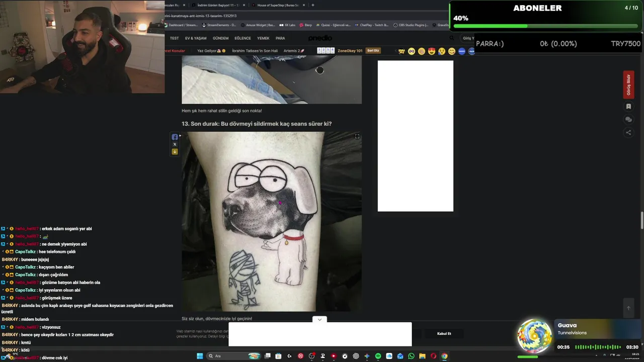Open 'ChatPlay - Twitch' bookmark
This screenshot has height=362, width=644.
[371, 25]
